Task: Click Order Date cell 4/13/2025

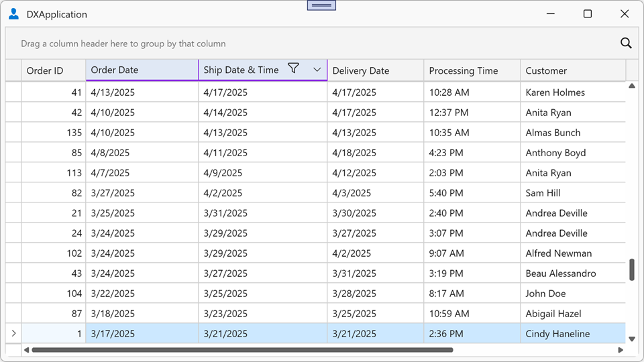Action: tap(142, 93)
